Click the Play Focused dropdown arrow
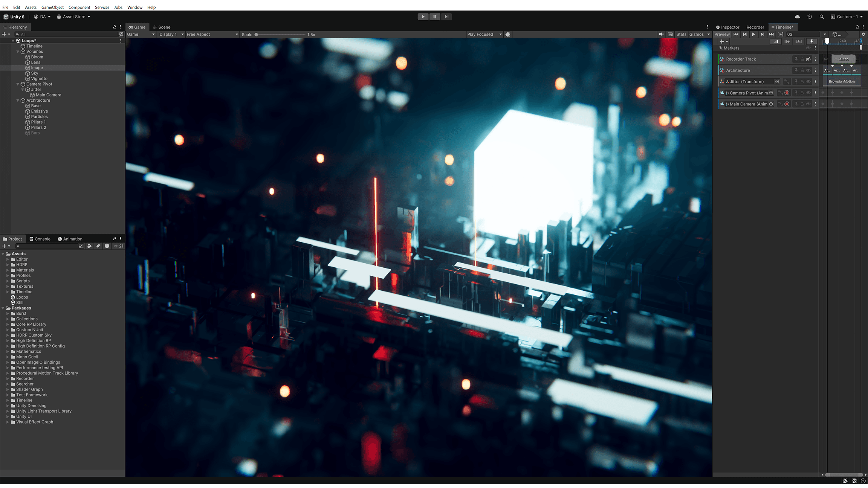This screenshot has height=488, width=868. pyautogui.click(x=501, y=34)
